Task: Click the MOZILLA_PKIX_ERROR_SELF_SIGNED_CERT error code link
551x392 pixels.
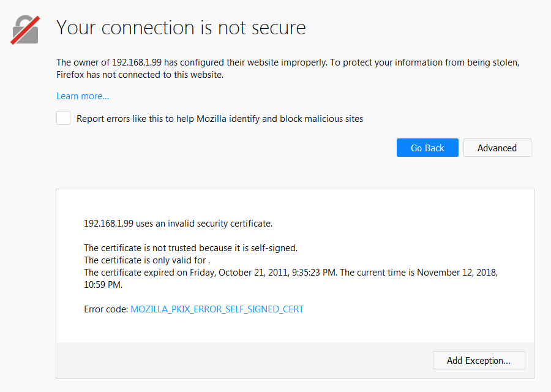Action: click(217, 309)
